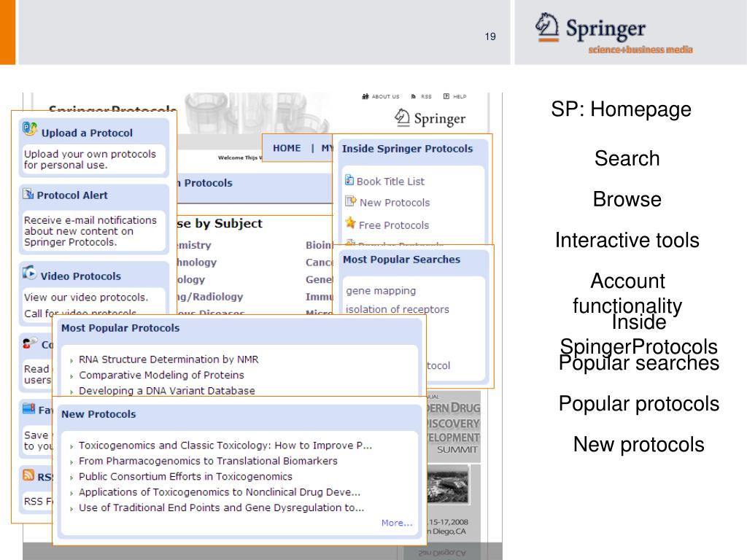The height and width of the screenshot is (560, 747).
Task: Click the Favorites folder icon in sidebar
Action: point(28,408)
